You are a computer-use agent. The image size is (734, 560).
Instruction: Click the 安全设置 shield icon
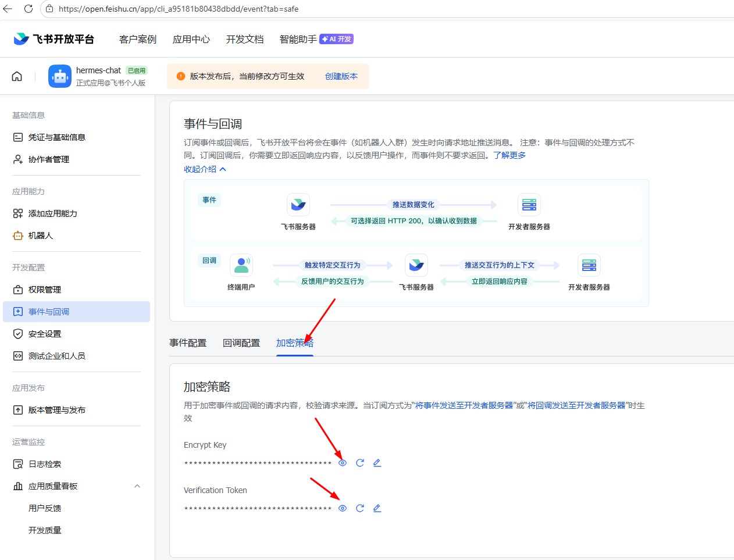point(18,334)
